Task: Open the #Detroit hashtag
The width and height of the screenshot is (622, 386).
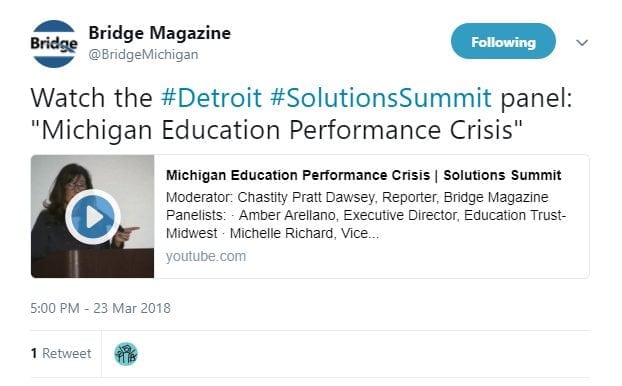Action: 211,98
